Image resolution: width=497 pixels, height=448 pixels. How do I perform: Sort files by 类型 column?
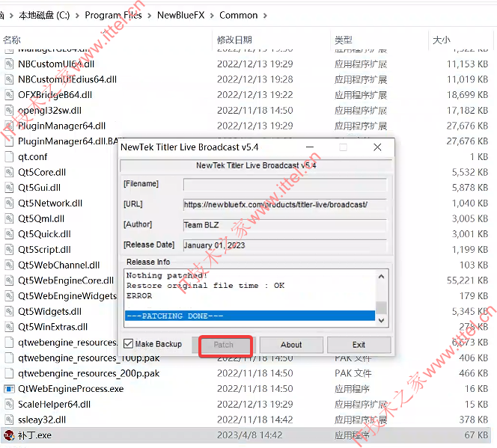pyautogui.click(x=344, y=40)
